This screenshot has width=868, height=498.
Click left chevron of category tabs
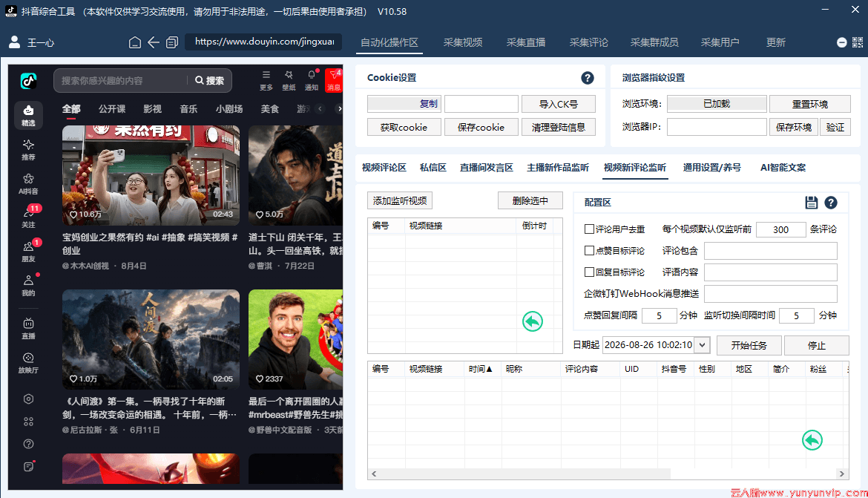320,109
